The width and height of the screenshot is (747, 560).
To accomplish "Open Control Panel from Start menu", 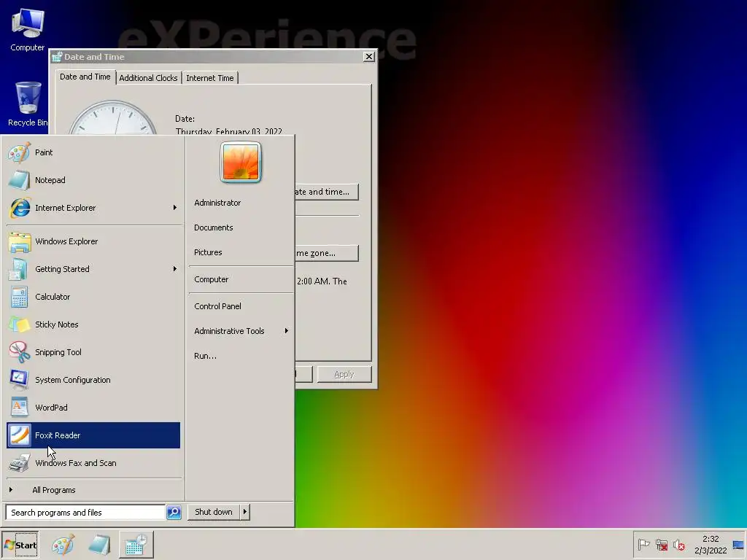I will 217,306.
